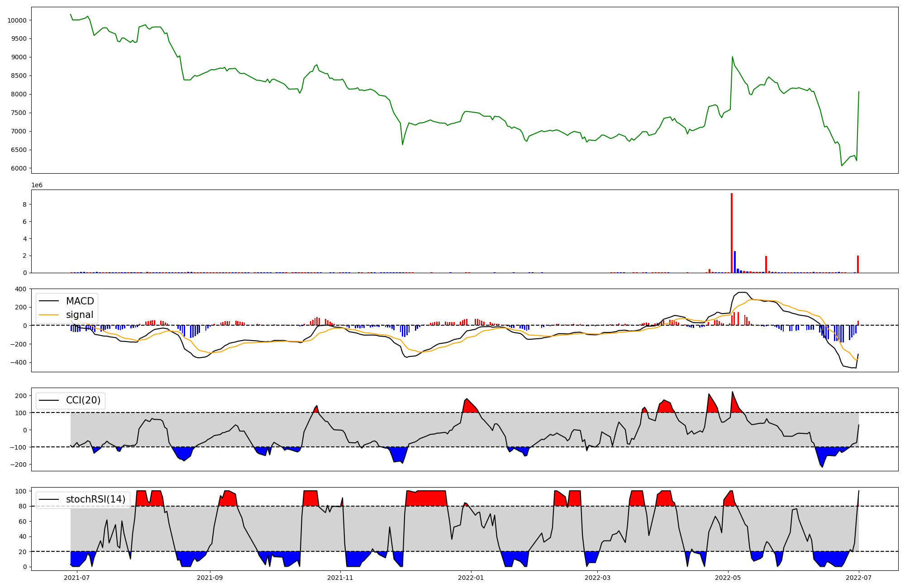Click the 2021-09 x-axis date label
Image resolution: width=905 pixels, height=588 pixels.
(x=210, y=577)
